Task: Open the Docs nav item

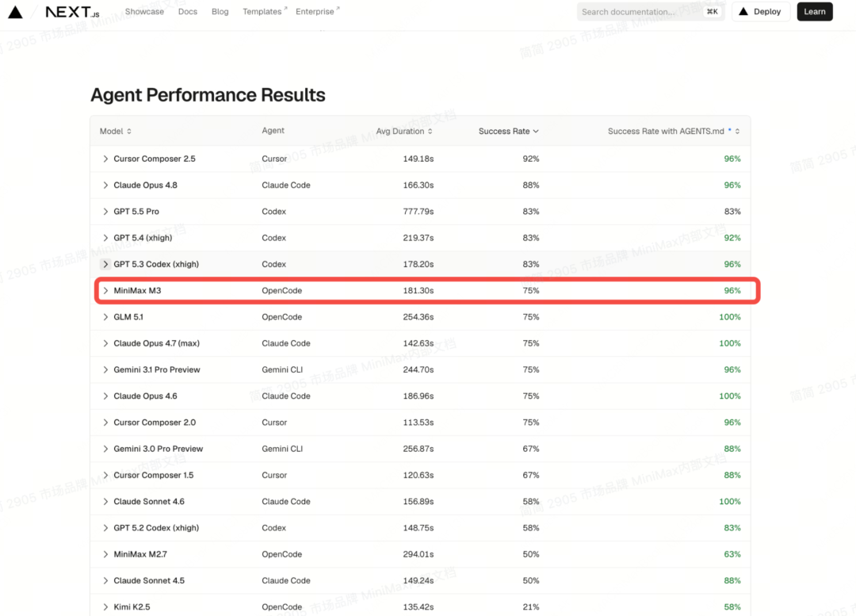Action: [188, 11]
